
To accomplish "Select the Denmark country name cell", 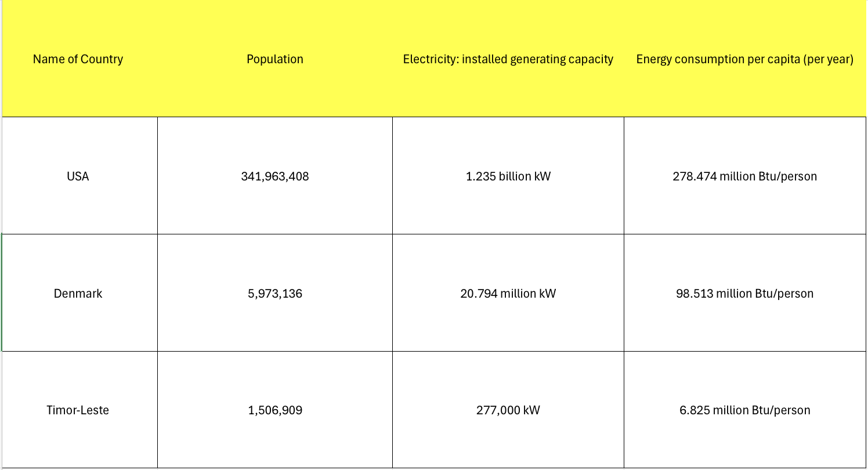I will 78,294.
